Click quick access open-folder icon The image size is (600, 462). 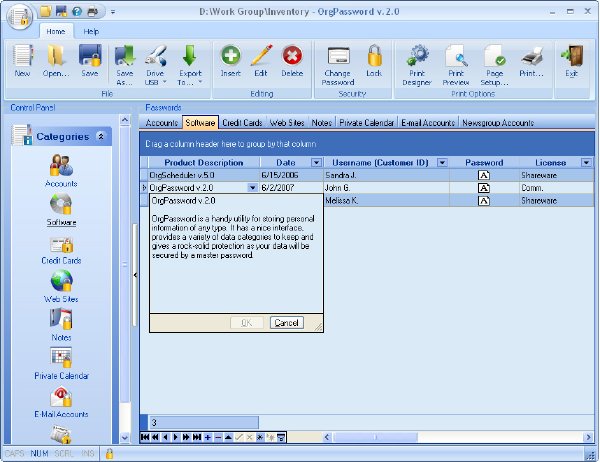click(46, 11)
